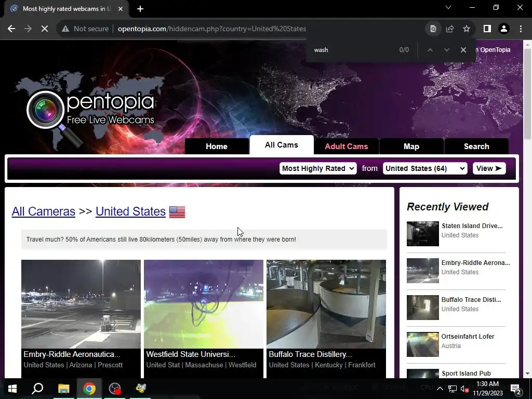The image size is (532, 399).
Task: Open the taskbar clock showing 1:30 AM
Action: coord(487,389)
